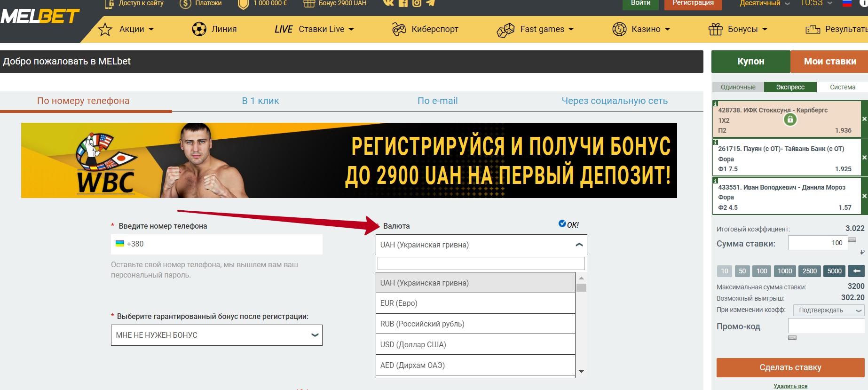Image resolution: width=868 pixels, height=390 pixels.
Task: Click the star icon next to Акции
Action: [105, 29]
